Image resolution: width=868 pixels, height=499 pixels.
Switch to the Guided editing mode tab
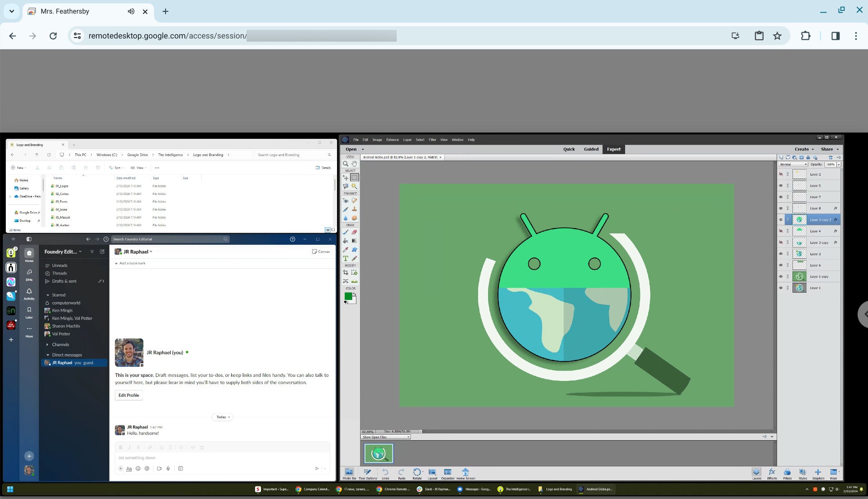591,149
